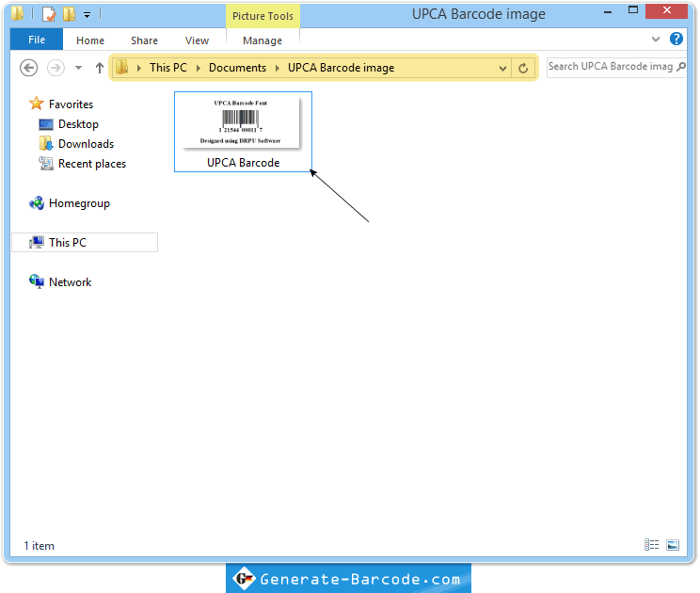The height and width of the screenshot is (593, 700).
Task: Click This PC in the address breadcrumb
Action: pos(168,68)
